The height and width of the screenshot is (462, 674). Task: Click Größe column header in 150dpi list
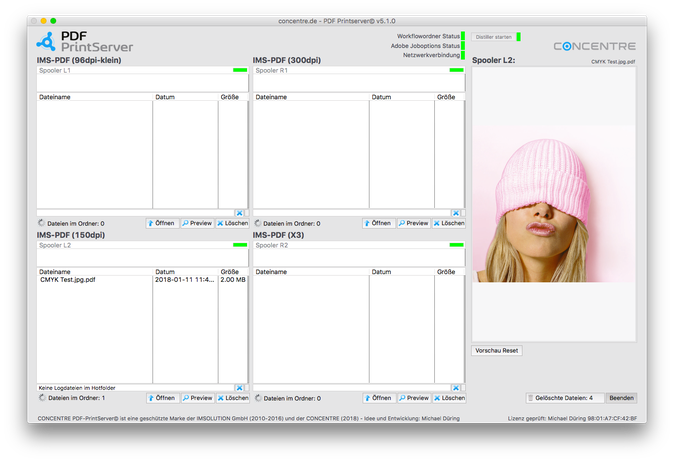[233, 272]
